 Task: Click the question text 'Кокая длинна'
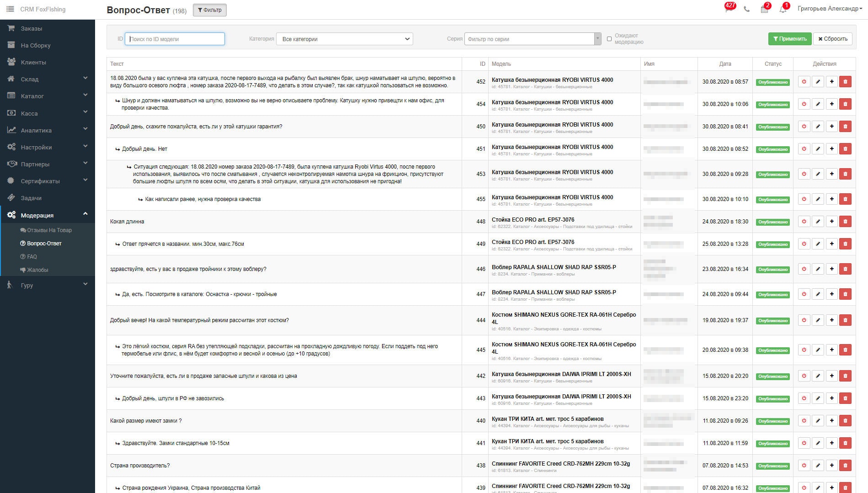click(127, 222)
